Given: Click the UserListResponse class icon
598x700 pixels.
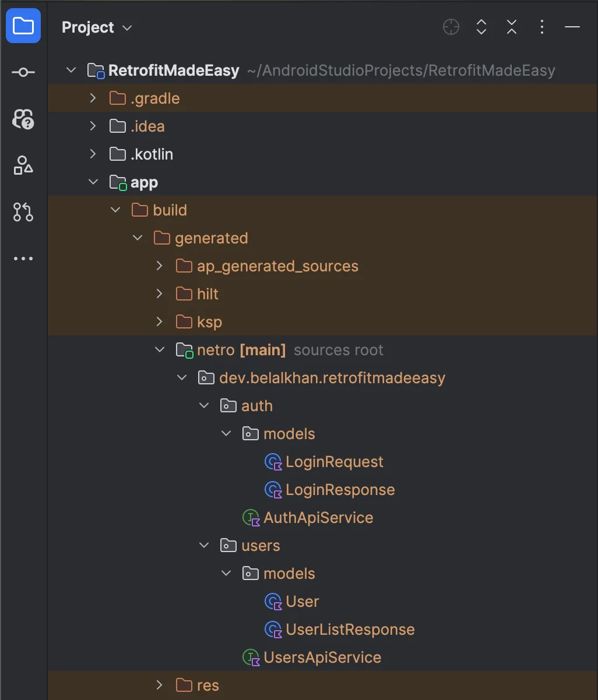Looking at the screenshot, I should pos(273,630).
